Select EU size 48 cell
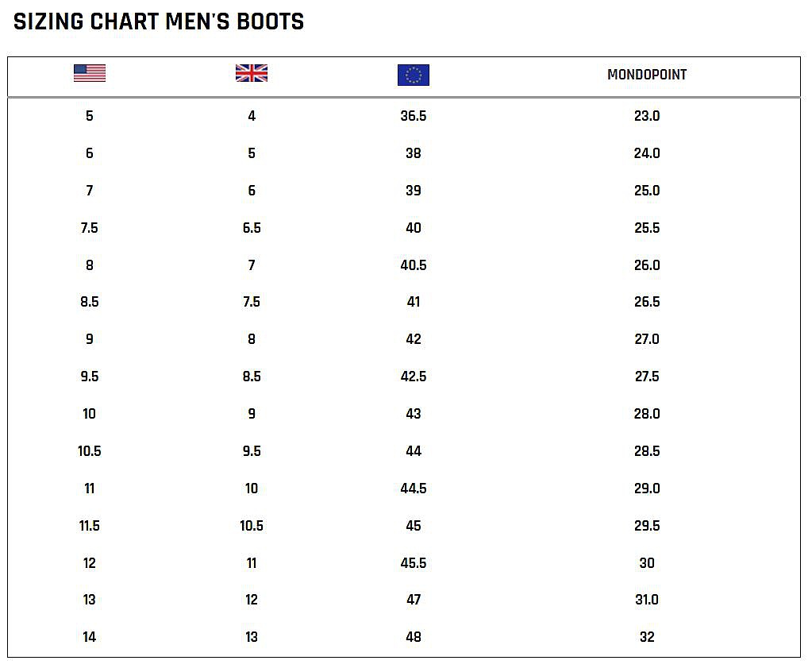Screen dimensions: 812x672 pyautogui.click(x=414, y=637)
